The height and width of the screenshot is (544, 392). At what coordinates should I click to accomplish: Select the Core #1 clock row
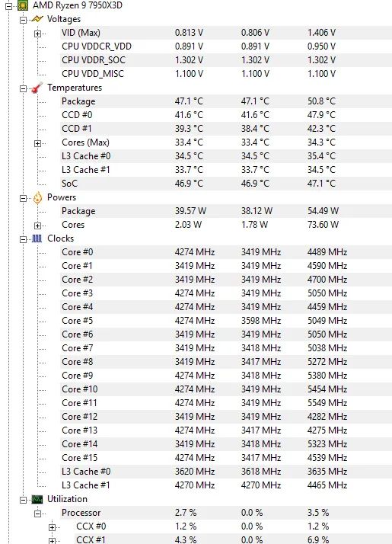226,266
